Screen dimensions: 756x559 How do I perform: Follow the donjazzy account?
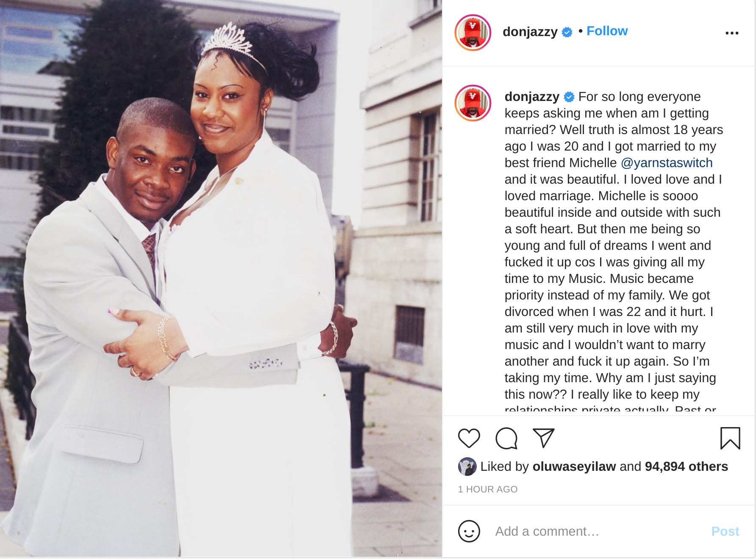pos(607,31)
